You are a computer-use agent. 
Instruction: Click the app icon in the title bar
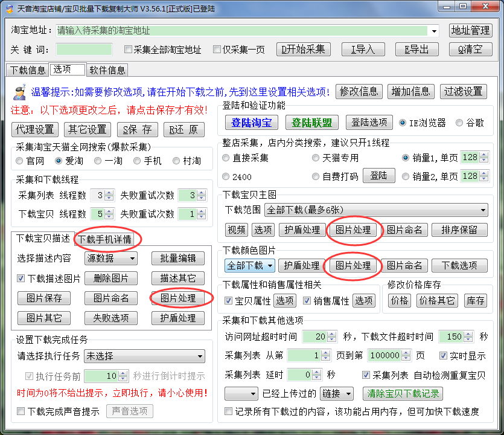coord(8,8)
